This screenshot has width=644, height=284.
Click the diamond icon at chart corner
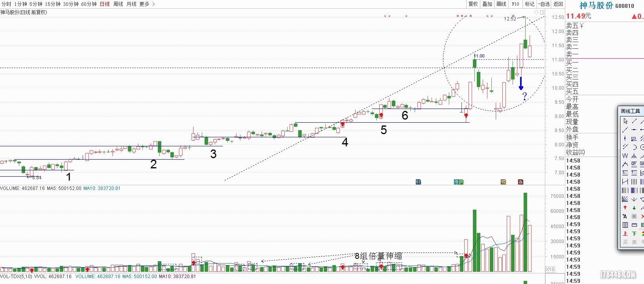(x=537, y=12)
